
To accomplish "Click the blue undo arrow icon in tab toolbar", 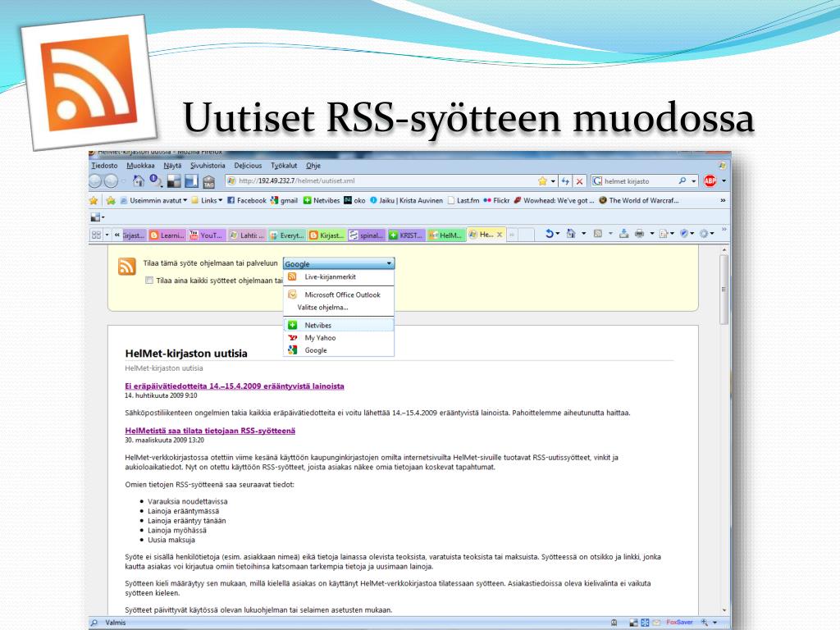I will coord(549,234).
